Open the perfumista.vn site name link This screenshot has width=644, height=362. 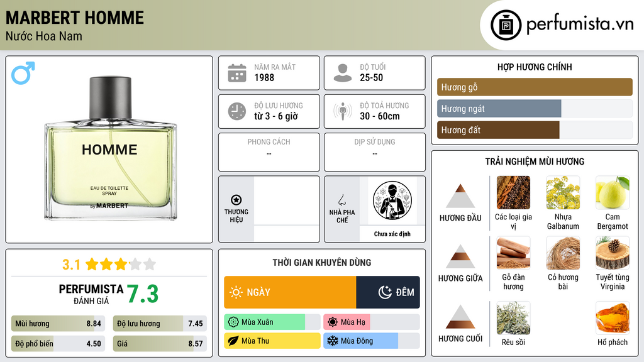(x=580, y=25)
